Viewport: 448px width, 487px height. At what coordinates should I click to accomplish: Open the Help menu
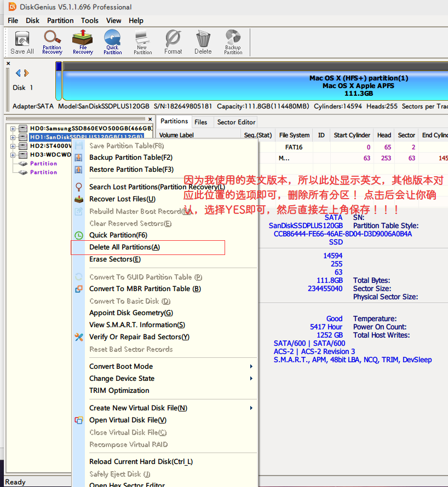(x=136, y=20)
